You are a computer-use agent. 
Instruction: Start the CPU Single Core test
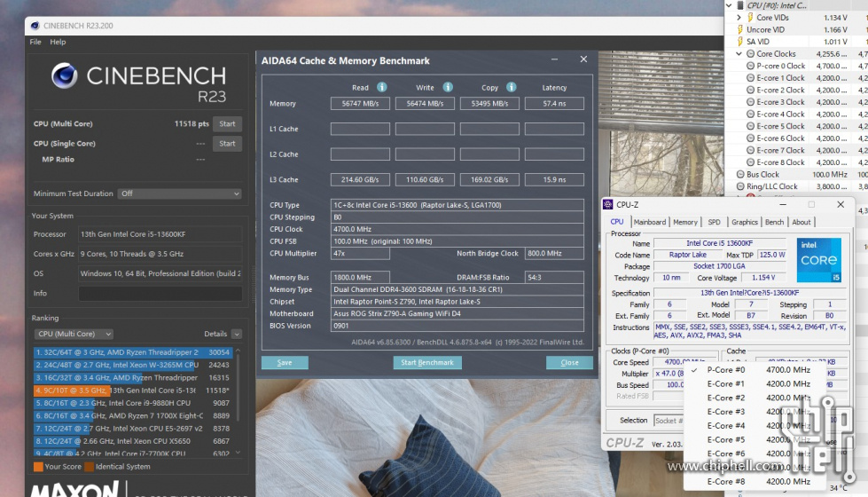(227, 143)
